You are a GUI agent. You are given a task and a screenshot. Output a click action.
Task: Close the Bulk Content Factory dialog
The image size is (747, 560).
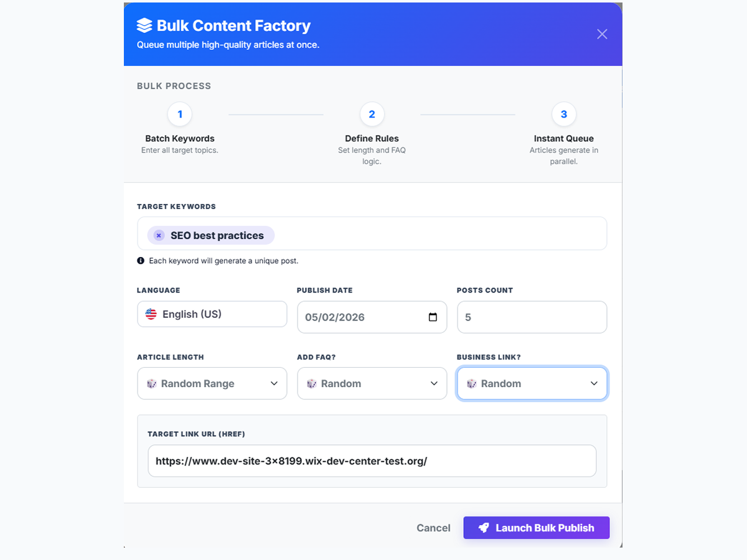click(602, 34)
